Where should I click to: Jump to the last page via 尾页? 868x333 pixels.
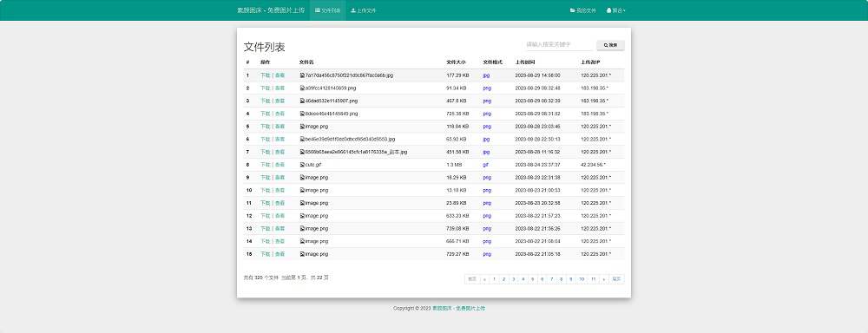[x=616, y=279]
